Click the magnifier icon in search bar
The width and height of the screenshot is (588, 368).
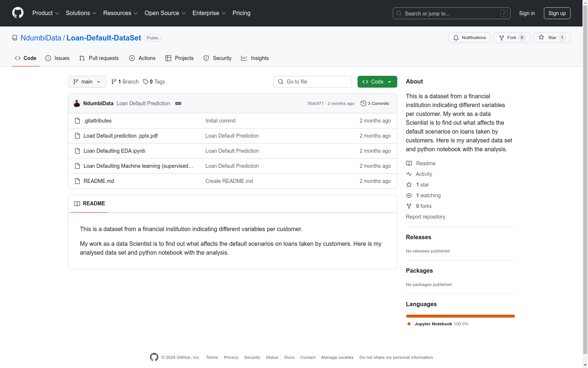[399, 13]
